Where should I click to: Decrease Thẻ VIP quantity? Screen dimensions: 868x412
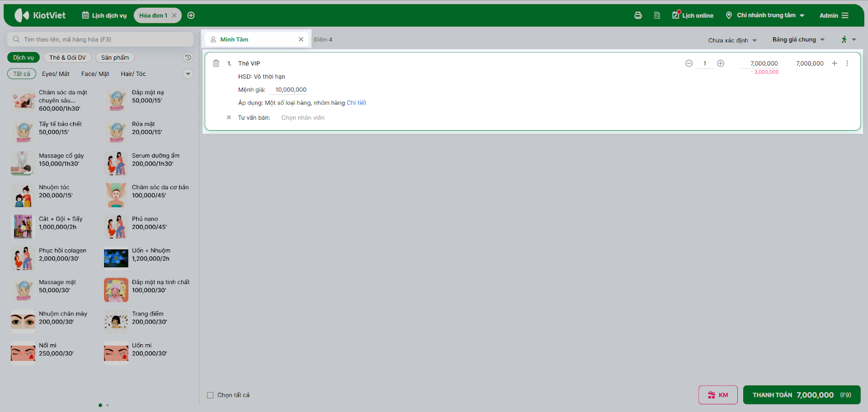coord(689,63)
